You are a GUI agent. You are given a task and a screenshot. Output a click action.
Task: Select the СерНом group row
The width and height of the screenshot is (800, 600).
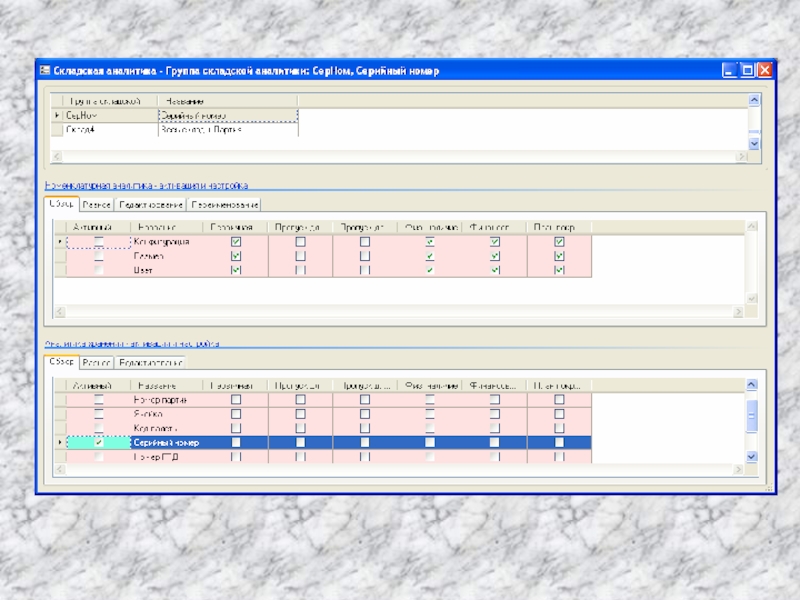(x=174, y=115)
